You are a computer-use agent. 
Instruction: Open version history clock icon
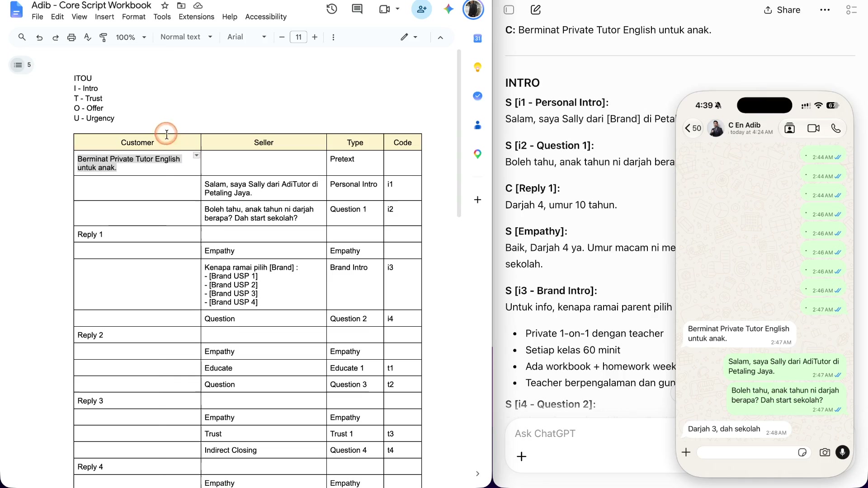pyautogui.click(x=332, y=9)
